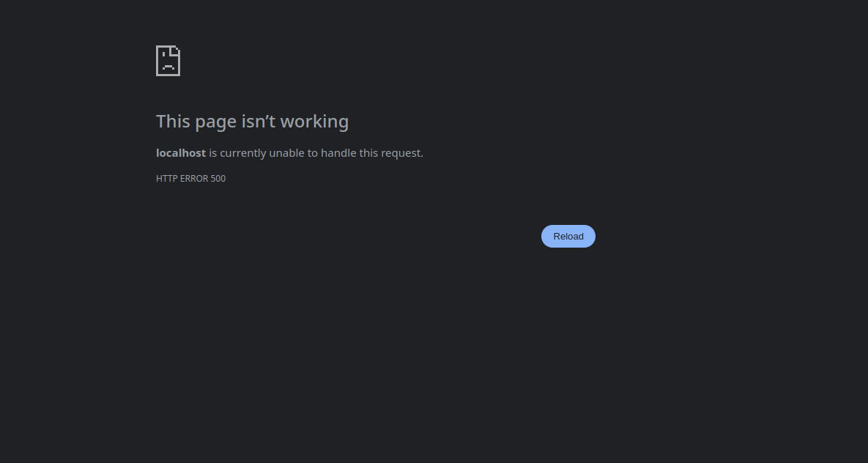Click the number "500" in the error code
Screen dimensions: 868x463
point(218,178)
